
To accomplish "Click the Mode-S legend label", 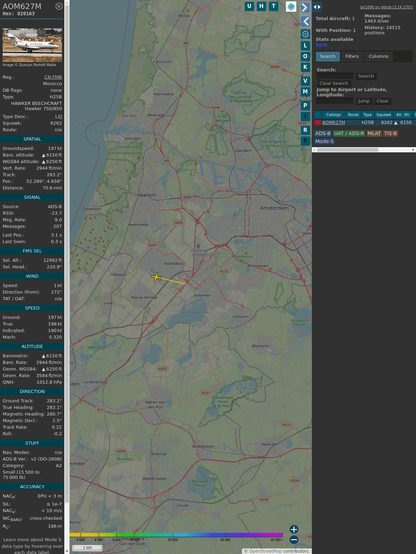I will click(324, 141).
